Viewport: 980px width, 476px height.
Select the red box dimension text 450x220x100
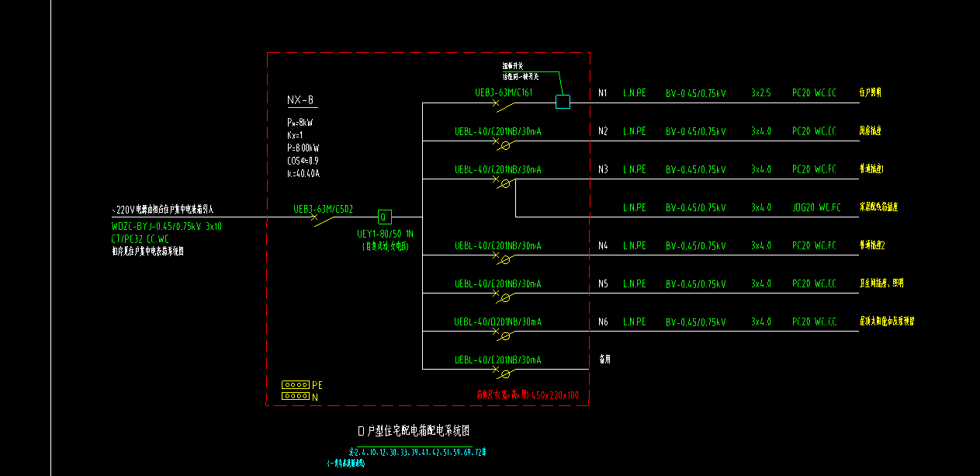(x=528, y=394)
